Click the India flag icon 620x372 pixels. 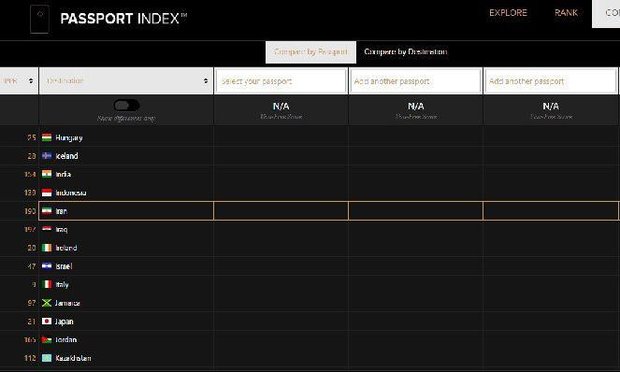click(x=47, y=174)
